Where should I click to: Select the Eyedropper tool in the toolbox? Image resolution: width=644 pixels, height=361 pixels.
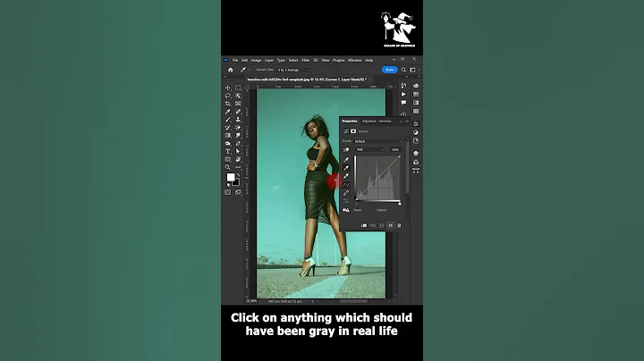(x=228, y=112)
